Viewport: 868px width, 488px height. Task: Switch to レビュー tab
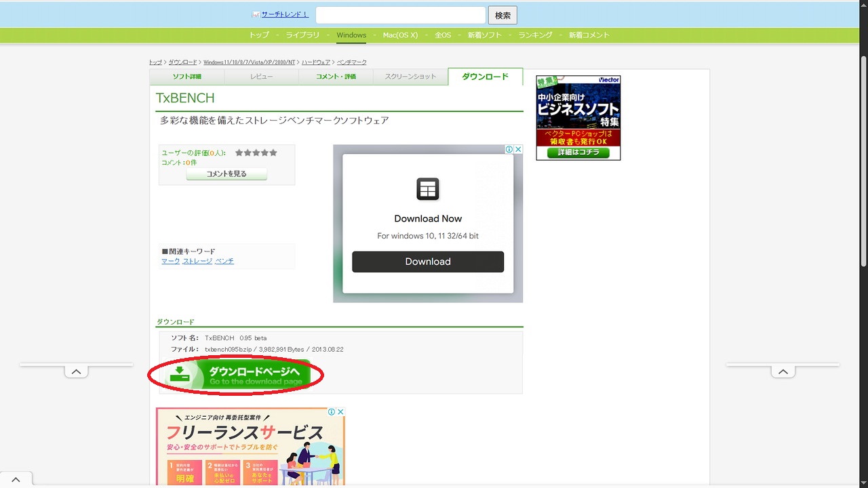tap(262, 77)
